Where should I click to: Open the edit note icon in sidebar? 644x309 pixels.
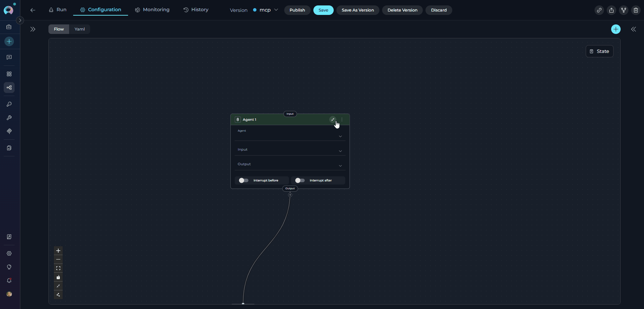9,237
